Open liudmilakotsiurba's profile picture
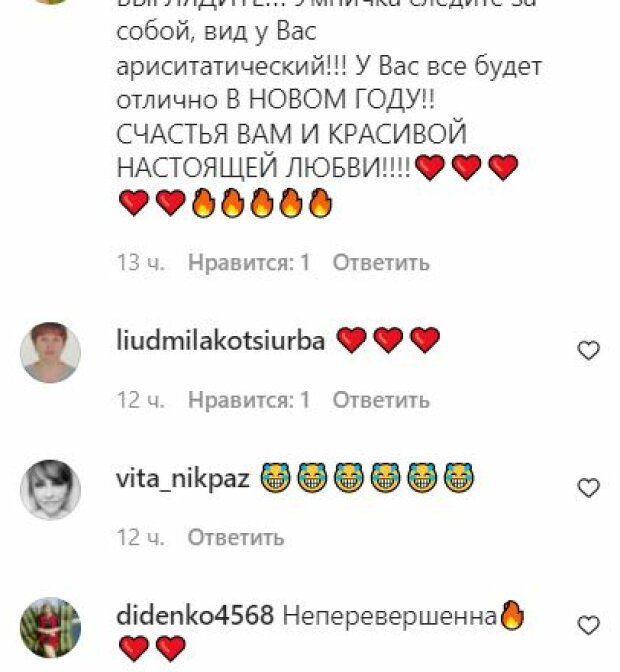Viewport: 620px width, 672px height. pos(51,352)
